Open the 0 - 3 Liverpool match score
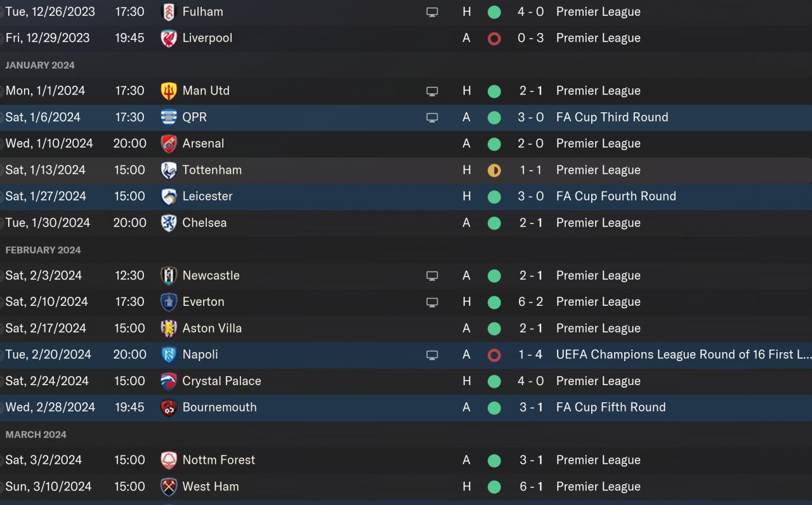 530,38
